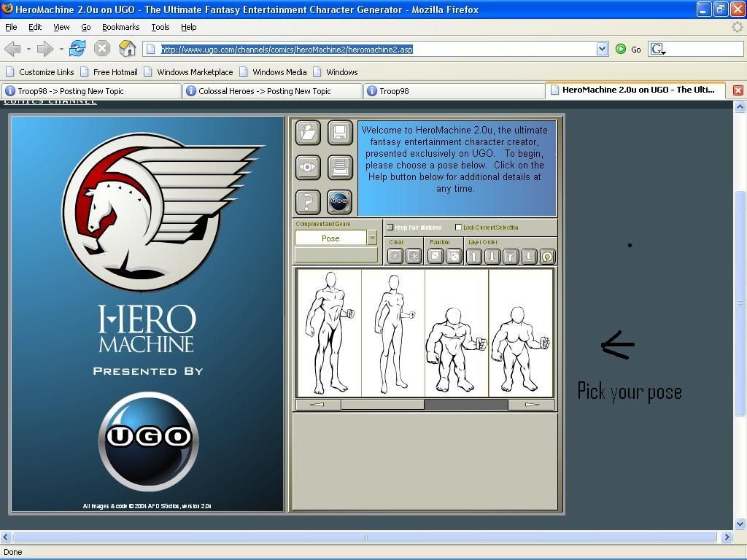
Task: Open the Bookmarks menu
Action: coord(120,27)
